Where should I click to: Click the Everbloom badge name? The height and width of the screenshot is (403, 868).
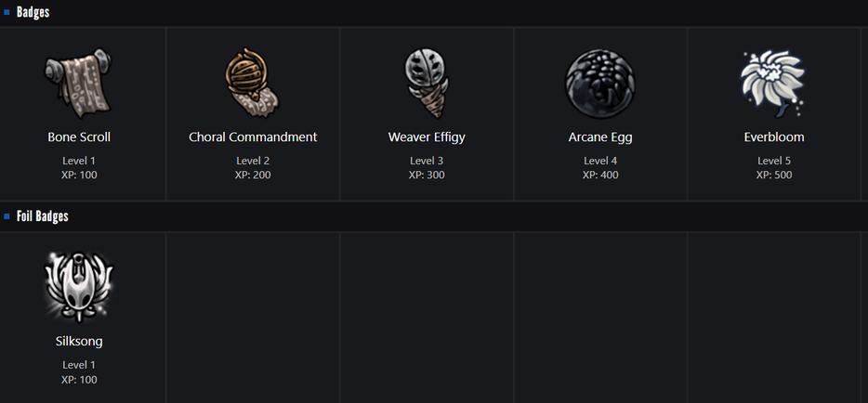[774, 136]
